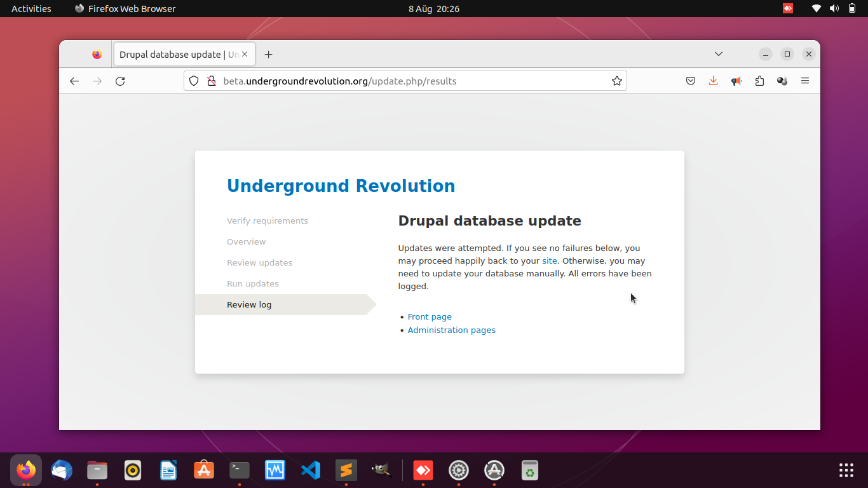Click the 'site' link in the paragraph
This screenshot has height=488, width=868.
[x=550, y=261]
